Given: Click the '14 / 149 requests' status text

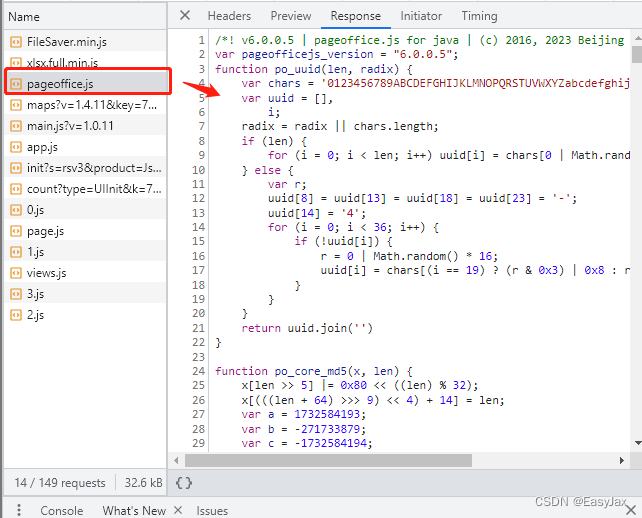Looking at the screenshot, I should coord(60,483).
